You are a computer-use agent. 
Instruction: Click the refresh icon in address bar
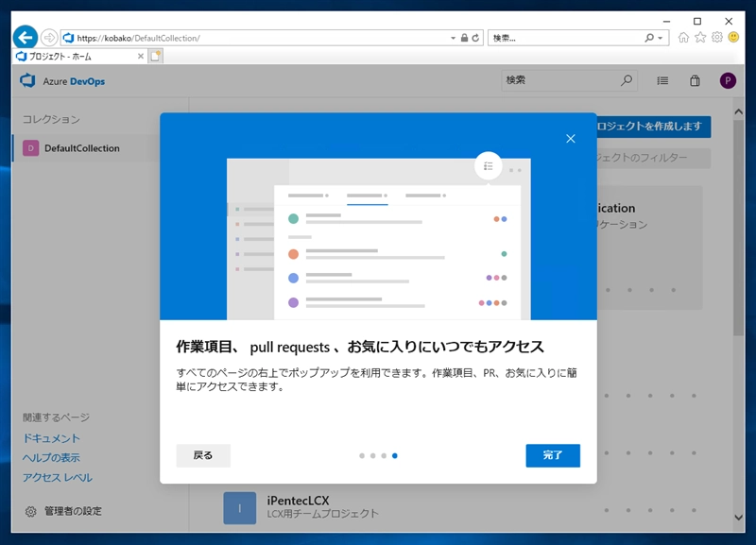475,38
